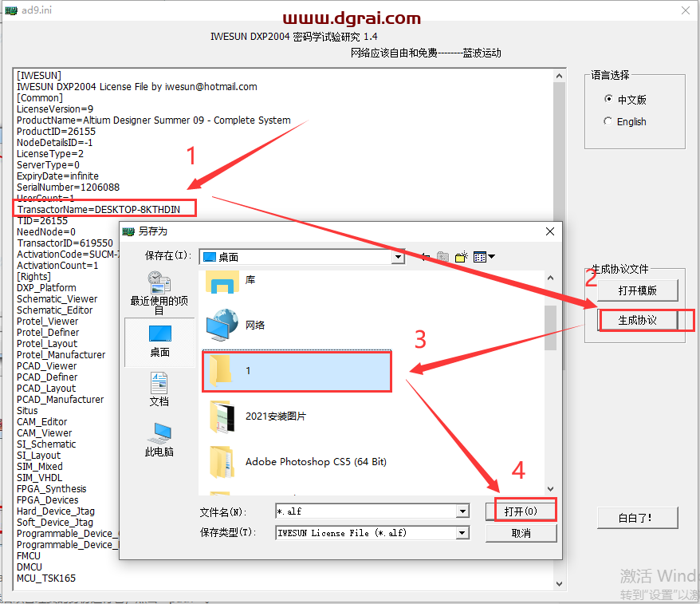The image size is (700, 604).
Task: Go to Documents (文档) in the sidebar
Action: pyautogui.click(x=159, y=389)
